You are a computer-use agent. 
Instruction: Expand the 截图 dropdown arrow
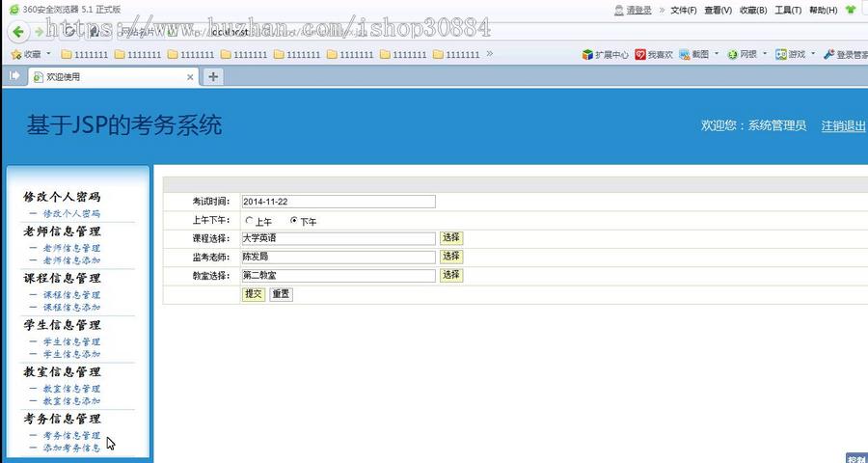pyautogui.click(x=717, y=54)
